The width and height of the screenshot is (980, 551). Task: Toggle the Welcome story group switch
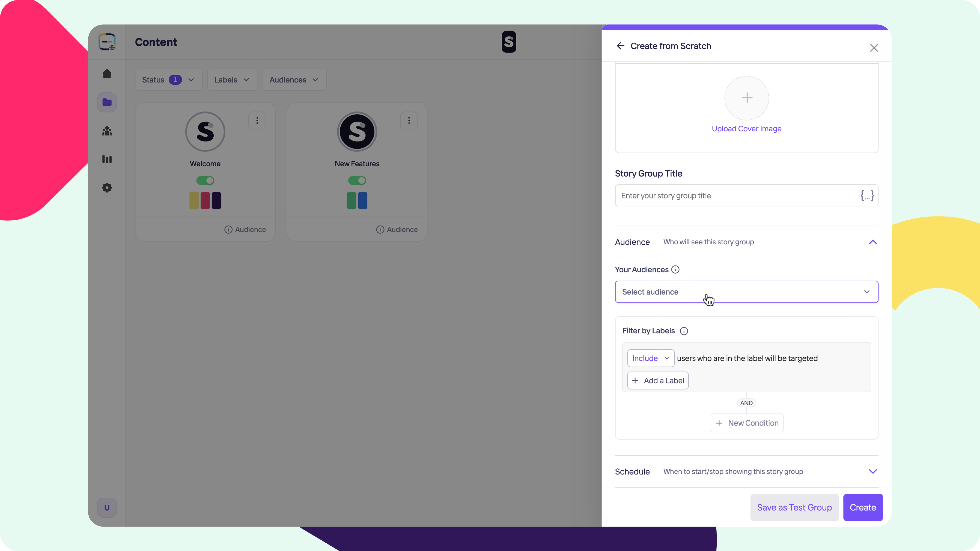point(205,180)
